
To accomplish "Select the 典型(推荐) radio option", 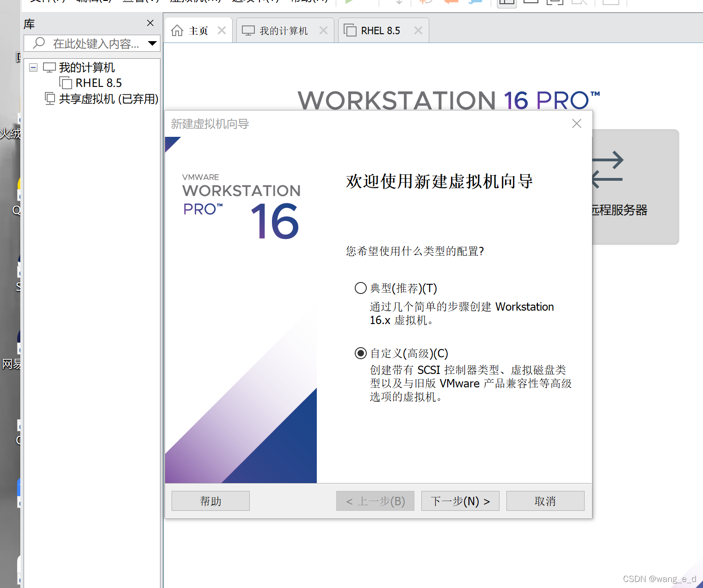I will click(x=361, y=288).
